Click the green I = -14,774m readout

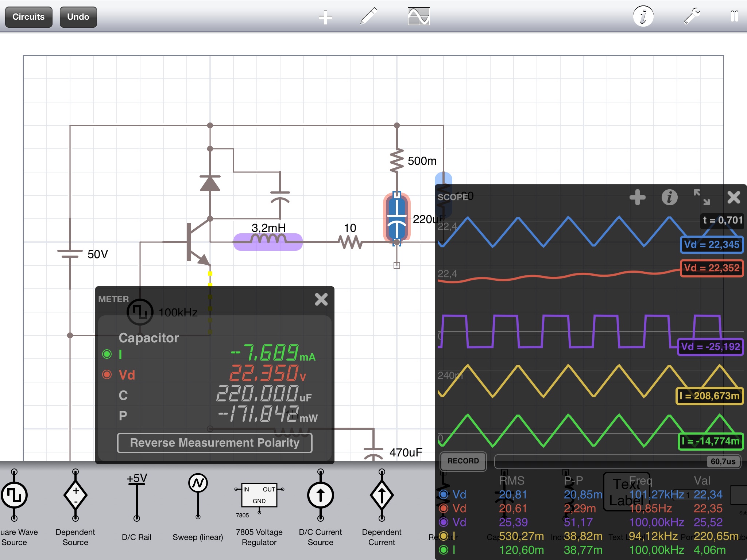711,442
